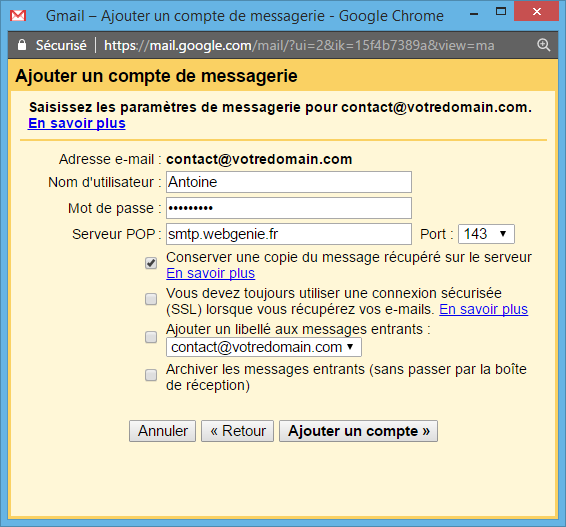Tick Ajouter un libellé aux messages entrants
The width and height of the screenshot is (566, 527).
tap(151, 337)
